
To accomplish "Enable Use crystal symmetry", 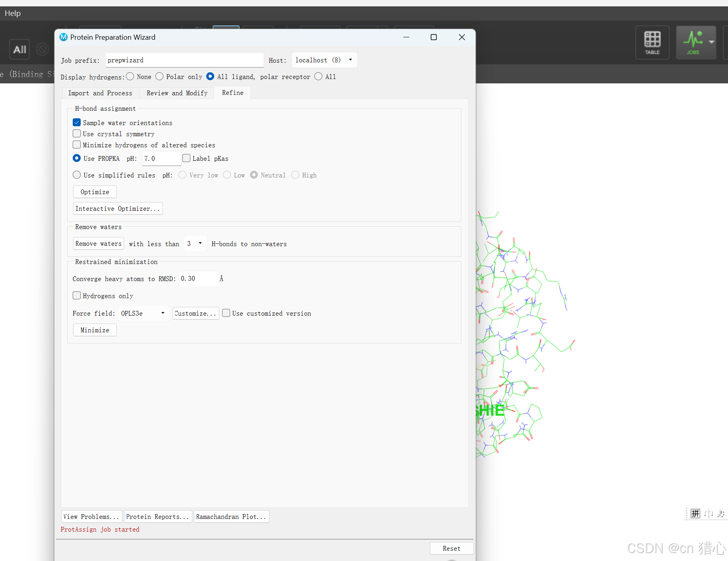I will pyautogui.click(x=77, y=133).
